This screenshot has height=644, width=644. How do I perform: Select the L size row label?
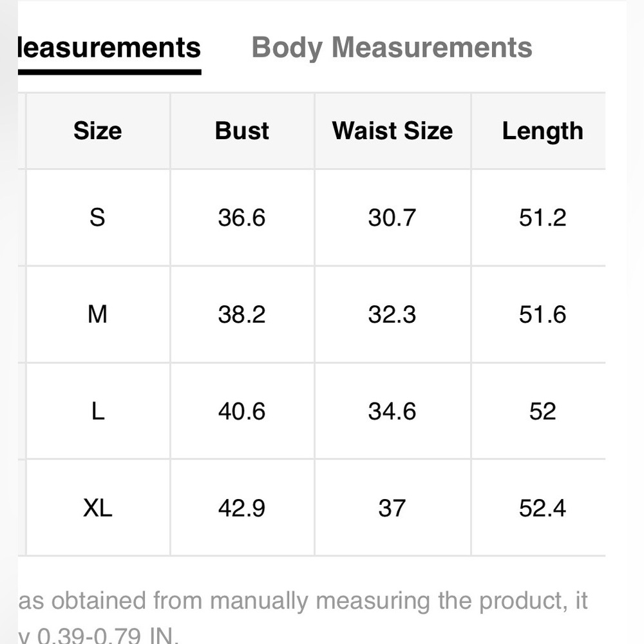97,411
